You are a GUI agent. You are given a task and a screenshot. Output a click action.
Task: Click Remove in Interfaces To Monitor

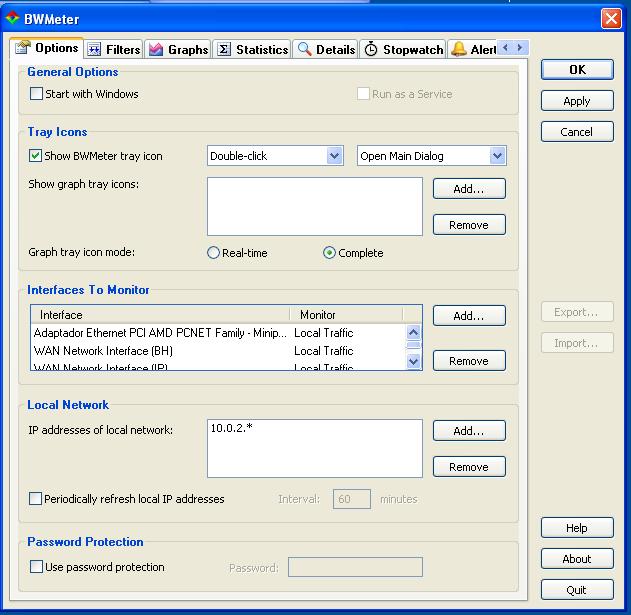point(469,361)
